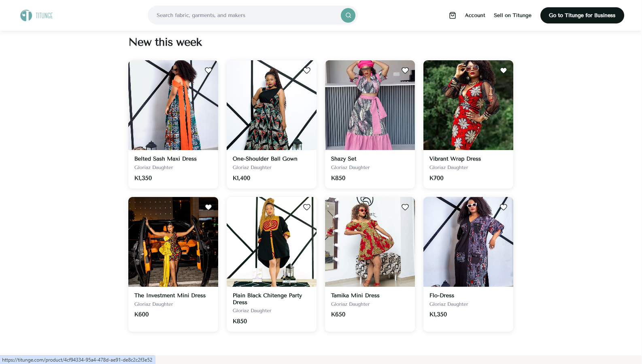Click the New this week heading
This screenshot has height=364, width=642.
(x=165, y=42)
